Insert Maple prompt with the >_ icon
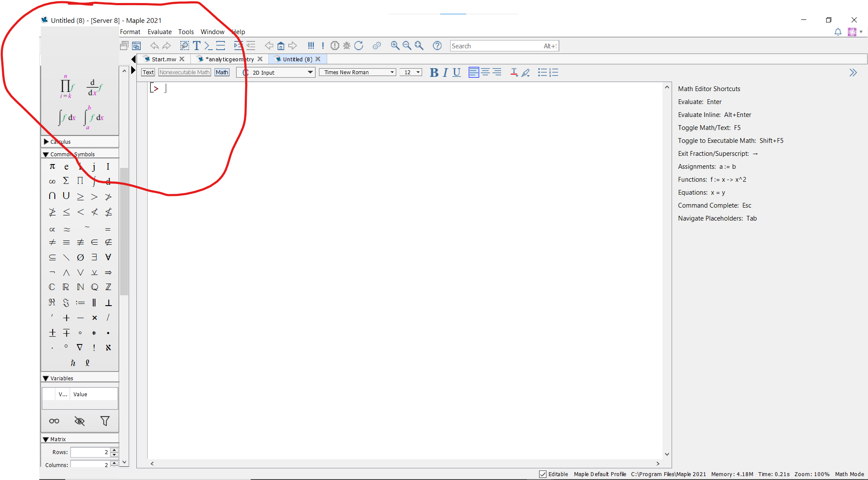 click(208, 46)
